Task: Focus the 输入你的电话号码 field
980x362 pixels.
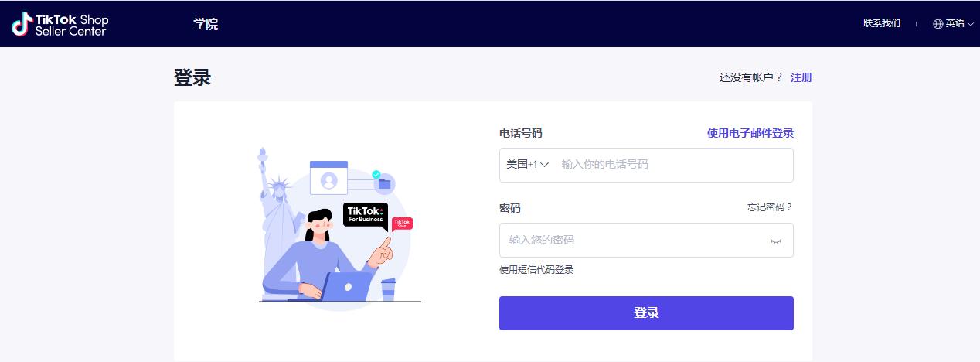Action: 674,165
